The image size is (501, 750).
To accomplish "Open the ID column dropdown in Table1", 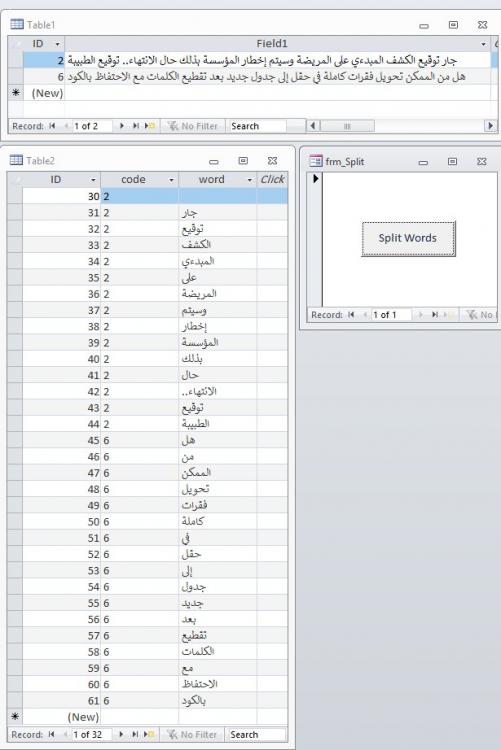I will point(58,44).
